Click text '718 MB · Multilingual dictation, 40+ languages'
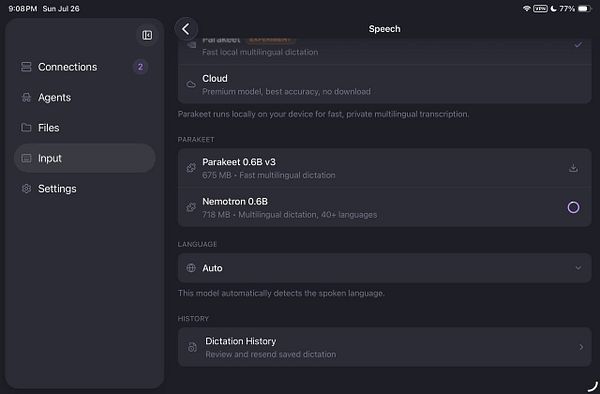Viewport: 600px width, 394px height. (289, 215)
